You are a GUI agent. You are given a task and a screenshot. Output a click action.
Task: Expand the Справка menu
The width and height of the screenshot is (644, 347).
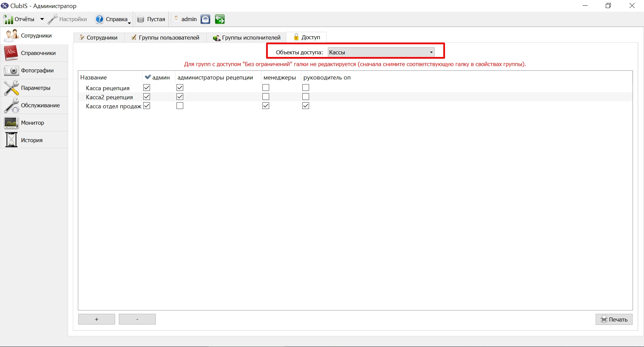coord(113,19)
